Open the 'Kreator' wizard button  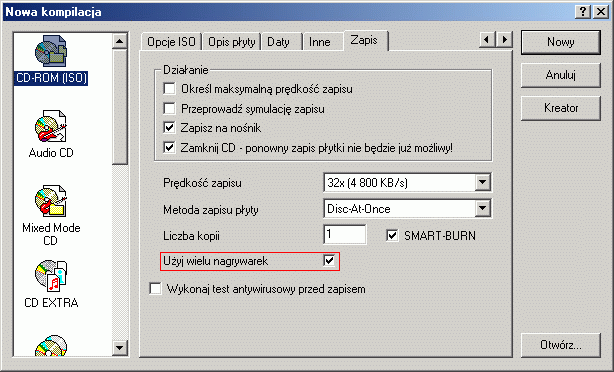[x=560, y=108]
